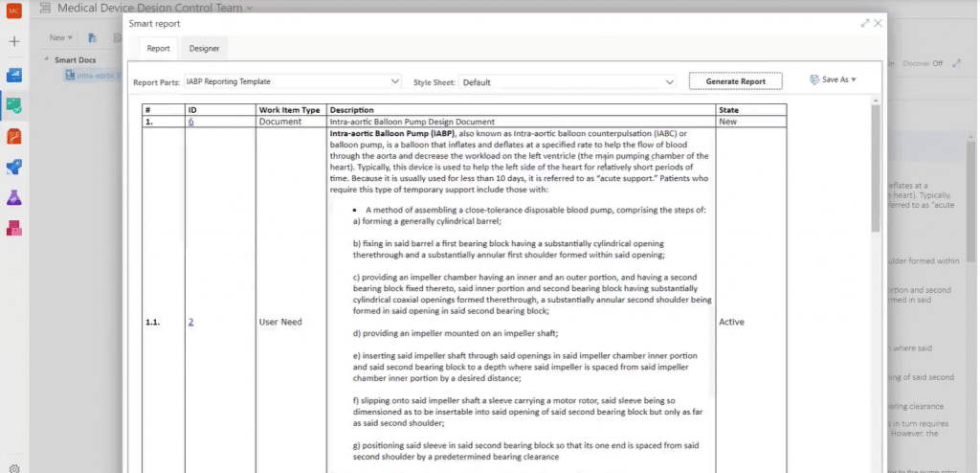Open the Overview dashboard icon in sidebar
Viewport: 980px width, 473px height.
click(13, 76)
